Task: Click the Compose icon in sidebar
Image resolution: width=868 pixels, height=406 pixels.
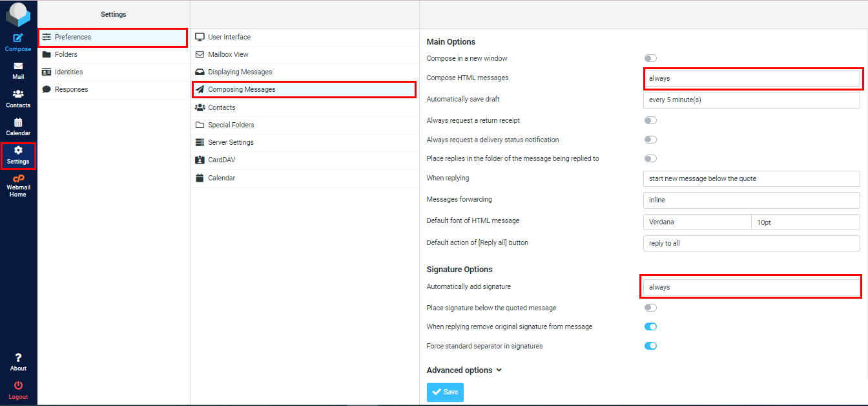Action: click(18, 38)
